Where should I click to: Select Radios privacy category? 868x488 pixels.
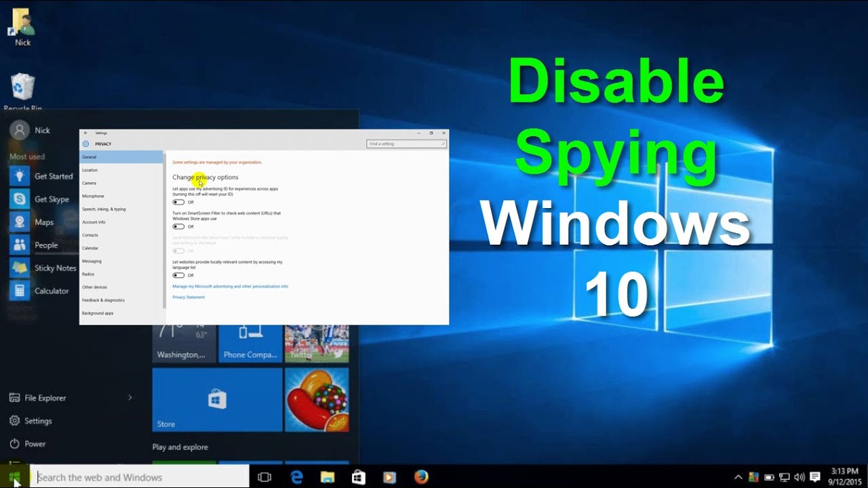click(x=121, y=274)
